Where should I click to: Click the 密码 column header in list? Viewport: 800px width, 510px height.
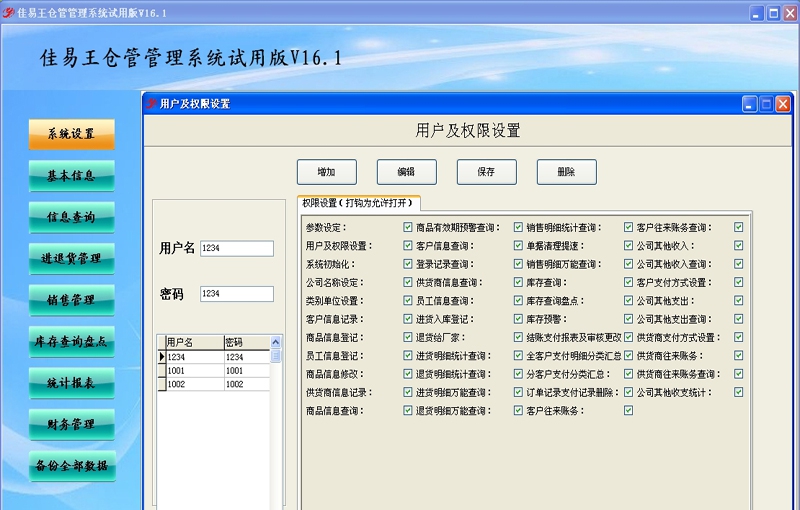click(247, 342)
